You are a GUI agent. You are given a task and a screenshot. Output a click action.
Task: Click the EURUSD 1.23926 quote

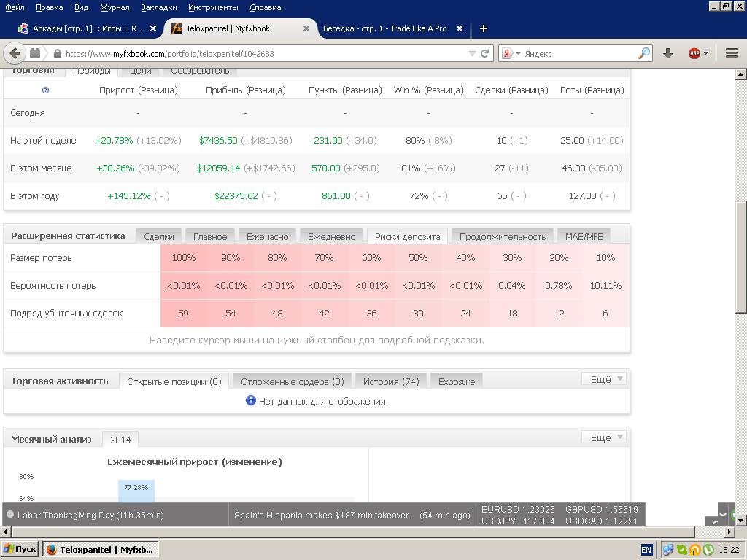518,509
